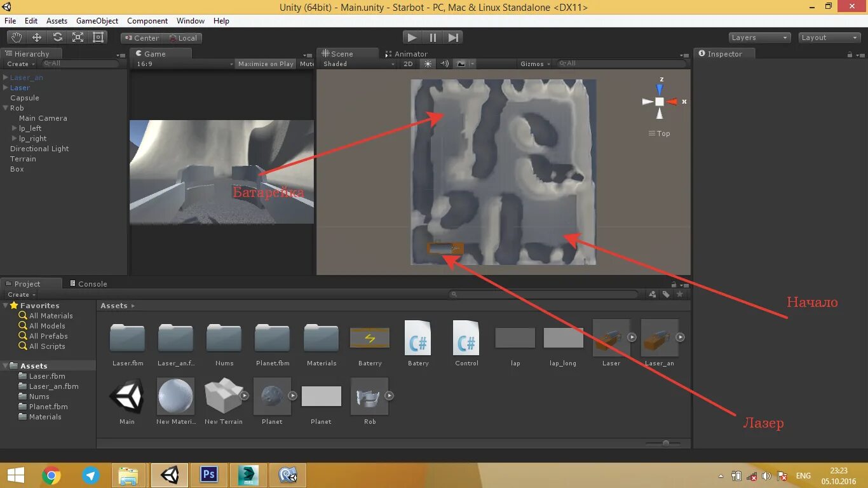Click the blue Z axis gizmo cone
The width and height of the screenshot is (868, 488).
point(660,90)
